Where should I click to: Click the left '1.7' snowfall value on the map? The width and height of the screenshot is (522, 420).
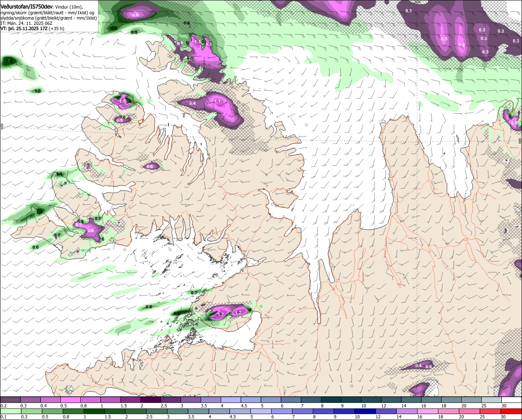tap(221, 314)
